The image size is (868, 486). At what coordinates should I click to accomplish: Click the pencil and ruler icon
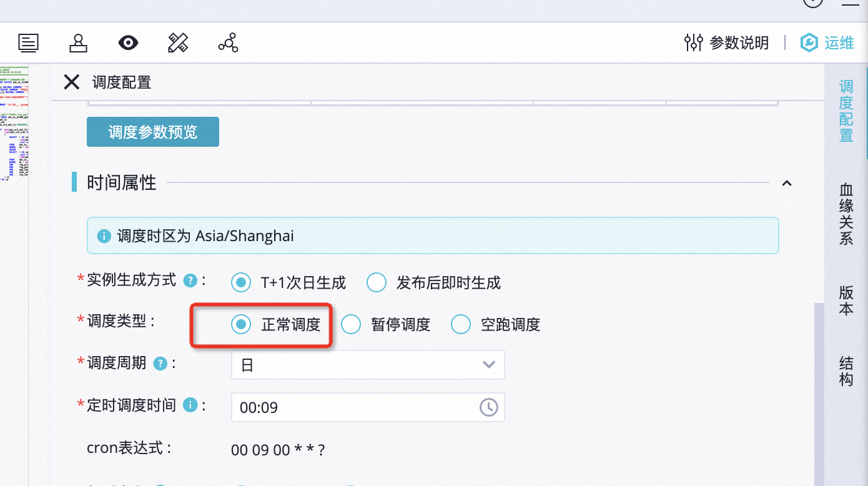178,43
